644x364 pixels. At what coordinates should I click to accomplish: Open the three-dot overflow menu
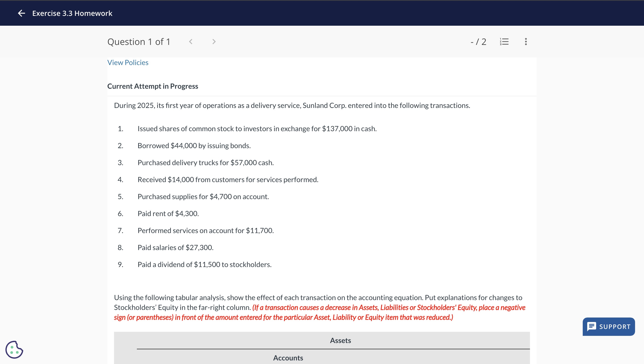(x=525, y=42)
